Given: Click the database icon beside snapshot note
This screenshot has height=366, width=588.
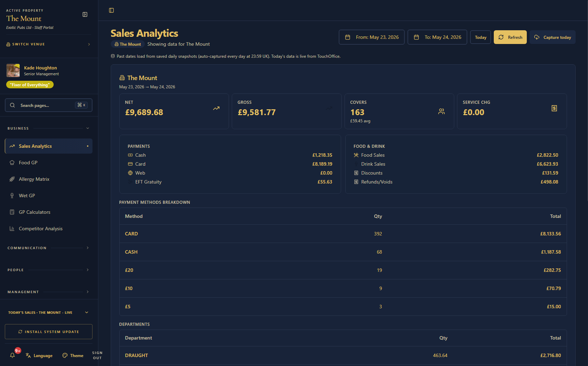Looking at the screenshot, I should (113, 56).
